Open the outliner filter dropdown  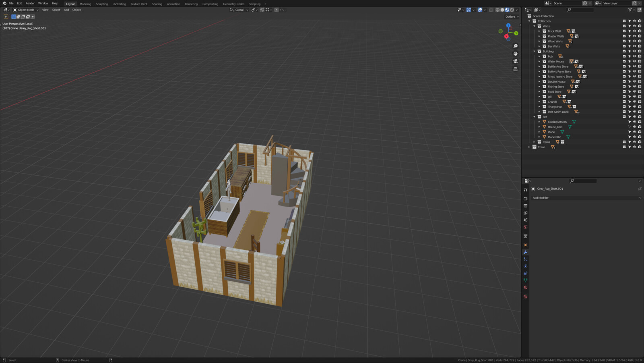pyautogui.click(x=631, y=10)
